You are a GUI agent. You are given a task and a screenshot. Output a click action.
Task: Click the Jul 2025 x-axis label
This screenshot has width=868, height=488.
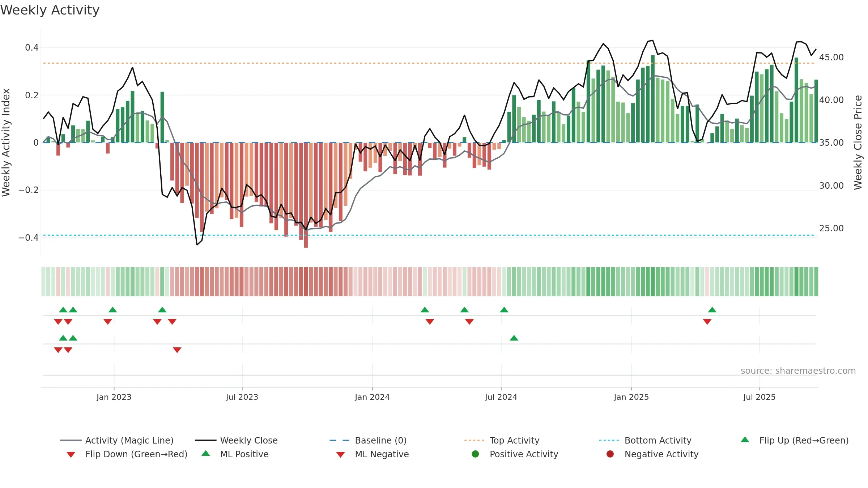coord(759,397)
